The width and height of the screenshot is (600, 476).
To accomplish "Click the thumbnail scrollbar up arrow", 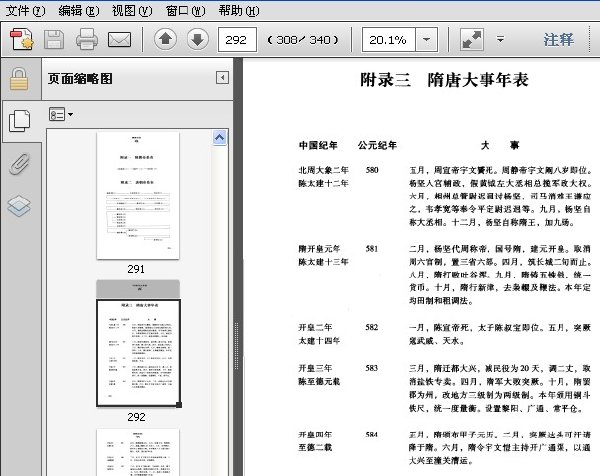I will pyautogui.click(x=219, y=138).
